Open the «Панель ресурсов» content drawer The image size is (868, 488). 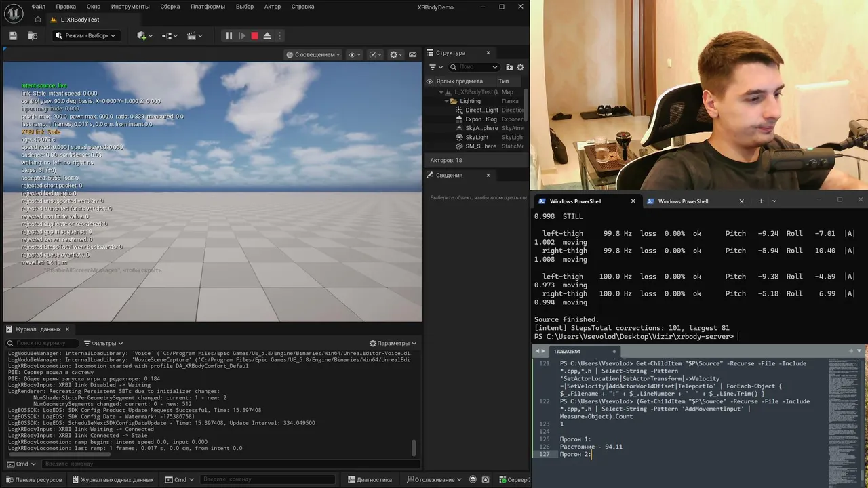pyautogui.click(x=33, y=480)
